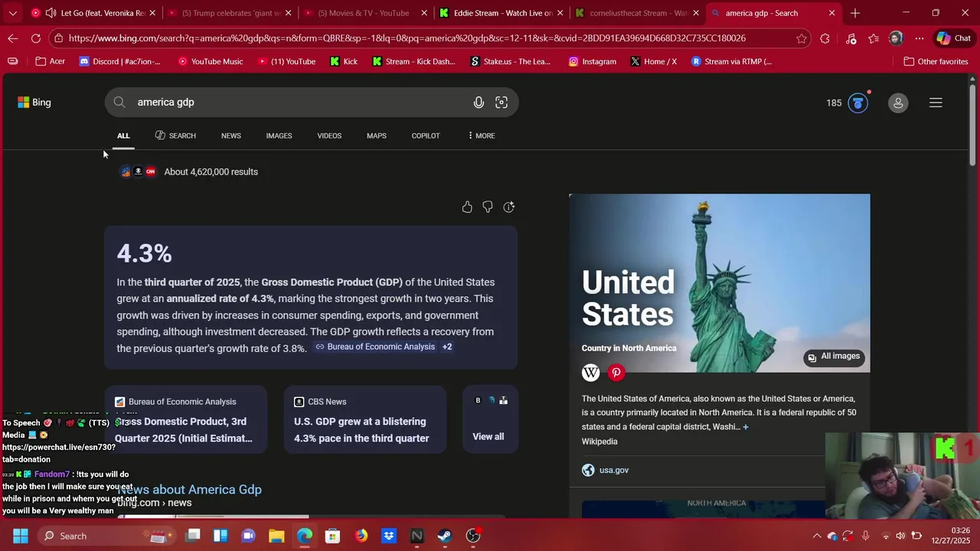Select the ALL results tab
Image resolution: width=980 pixels, height=551 pixels.
point(123,135)
